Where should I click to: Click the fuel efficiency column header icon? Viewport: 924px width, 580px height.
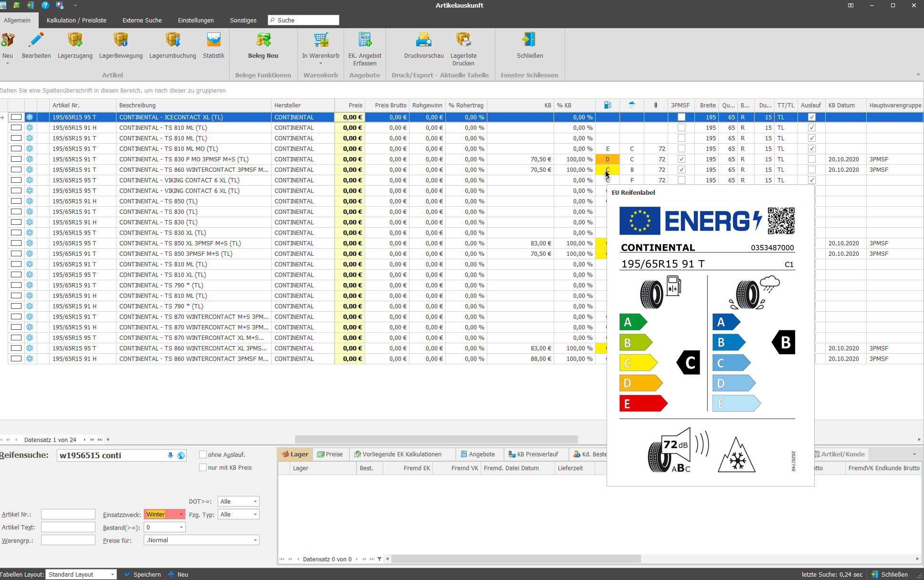click(x=608, y=105)
